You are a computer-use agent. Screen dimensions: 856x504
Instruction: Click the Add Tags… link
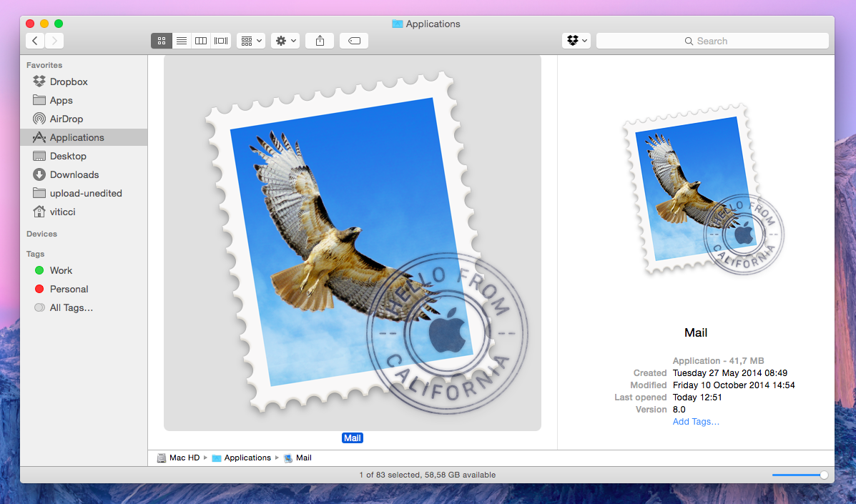pyautogui.click(x=696, y=422)
